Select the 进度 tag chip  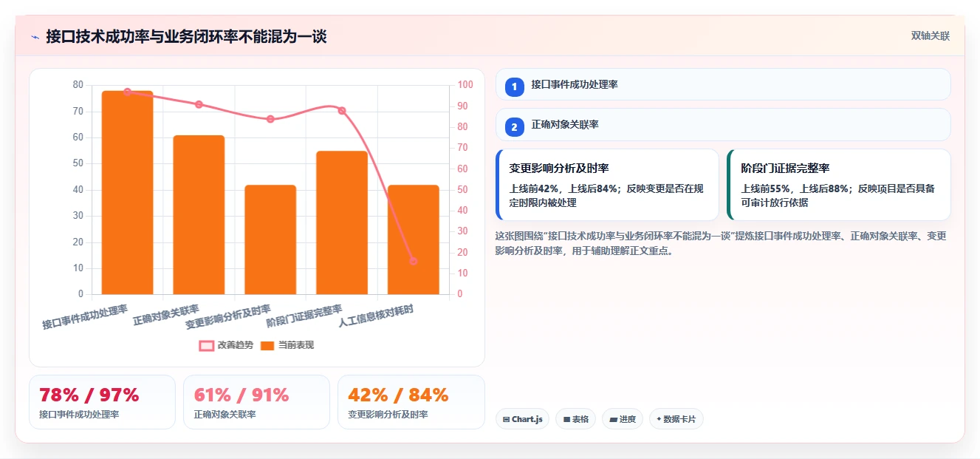623,419
